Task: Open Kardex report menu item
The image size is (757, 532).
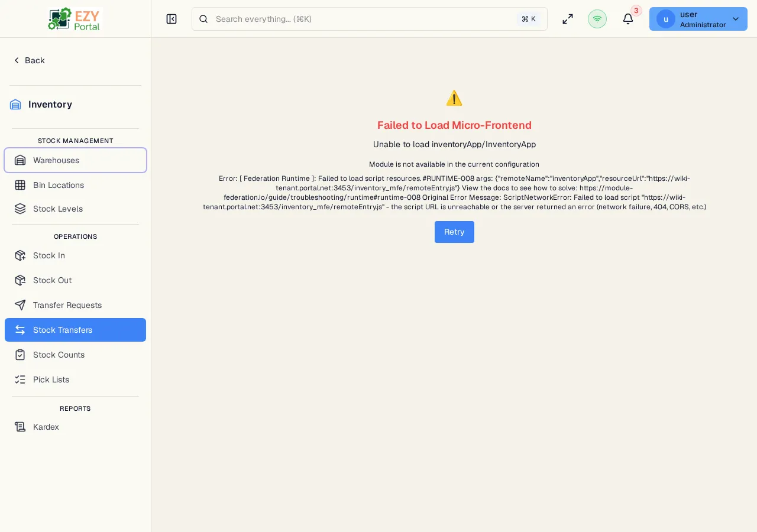Action: tap(75, 427)
